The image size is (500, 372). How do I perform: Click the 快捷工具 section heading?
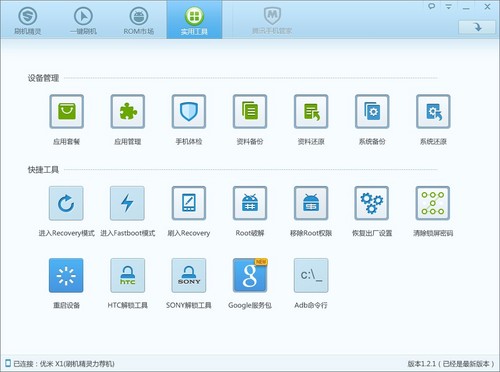pyautogui.click(x=43, y=170)
